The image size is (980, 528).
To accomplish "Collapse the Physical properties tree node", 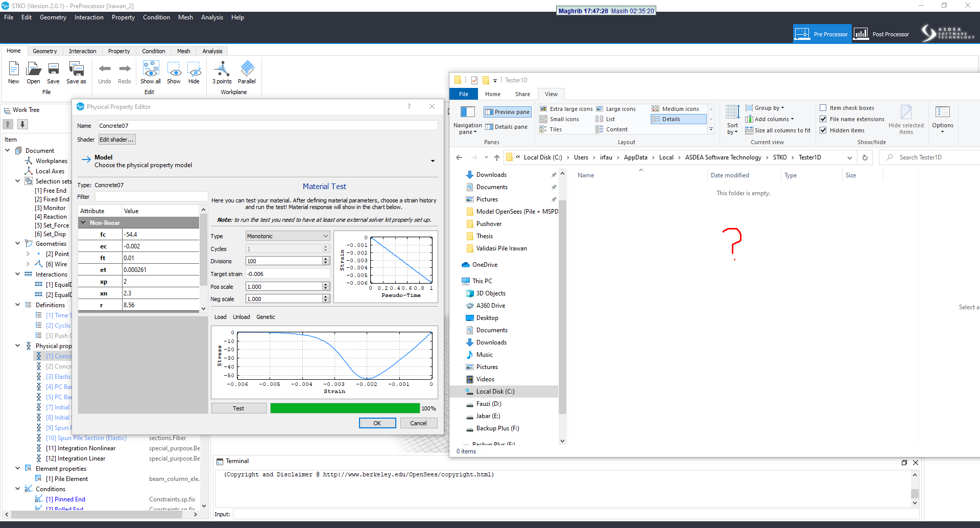I will [x=18, y=346].
